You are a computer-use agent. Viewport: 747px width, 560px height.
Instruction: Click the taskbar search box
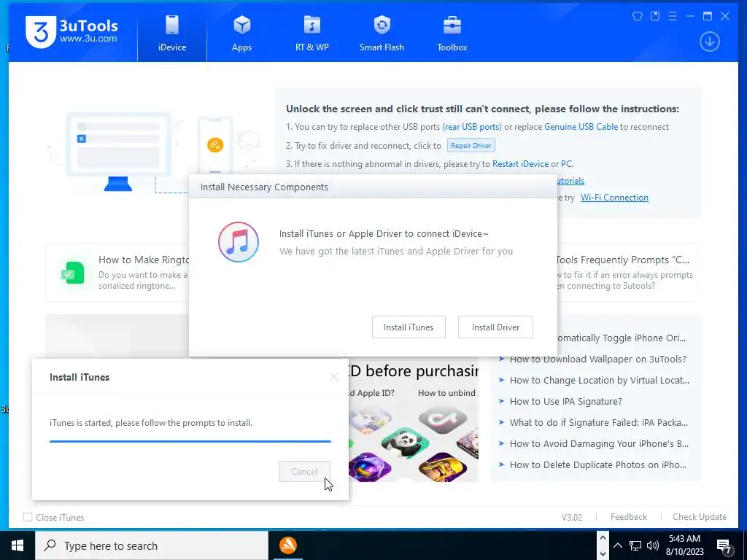(152, 545)
